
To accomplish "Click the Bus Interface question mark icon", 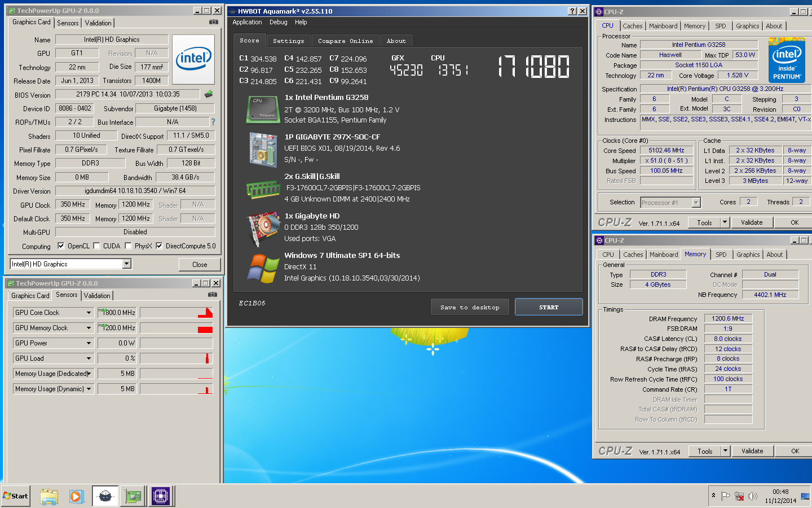I will [x=213, y=122].
